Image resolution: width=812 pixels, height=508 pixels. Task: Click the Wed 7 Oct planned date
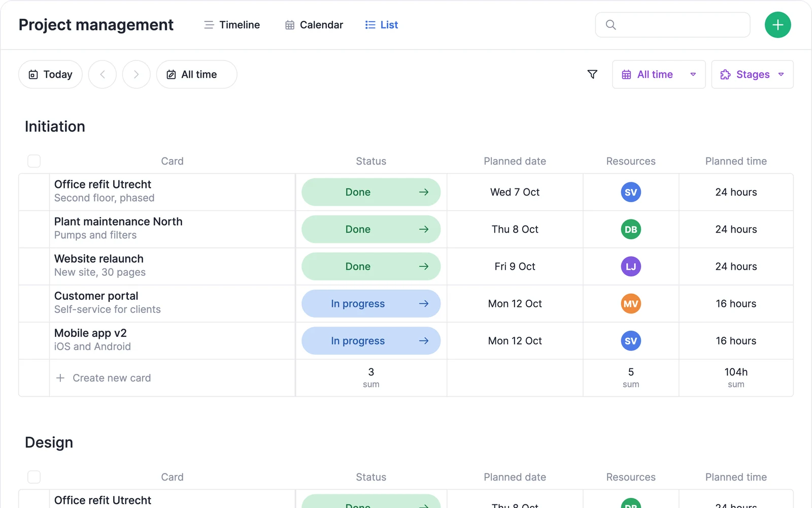[515, 192]
